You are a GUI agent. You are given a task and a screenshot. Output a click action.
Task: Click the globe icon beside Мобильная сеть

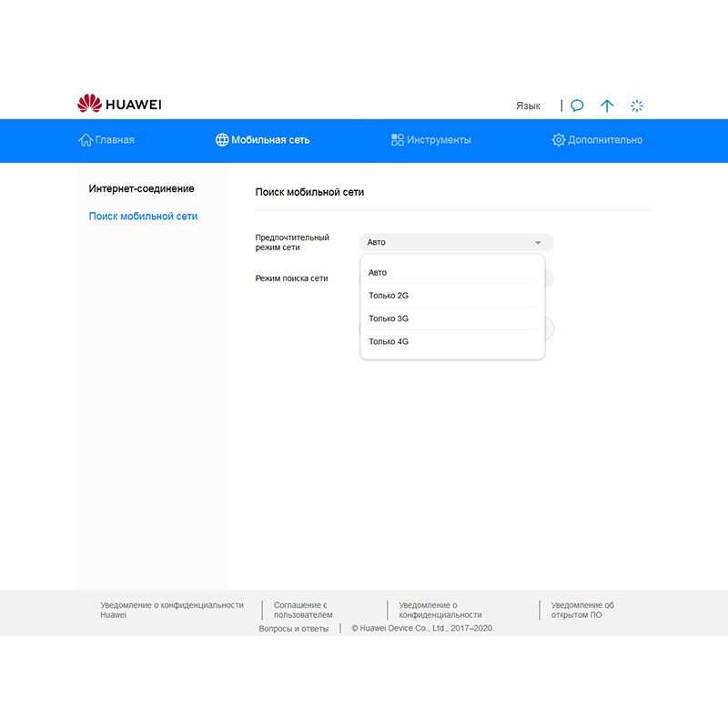[x=222, y=140]
